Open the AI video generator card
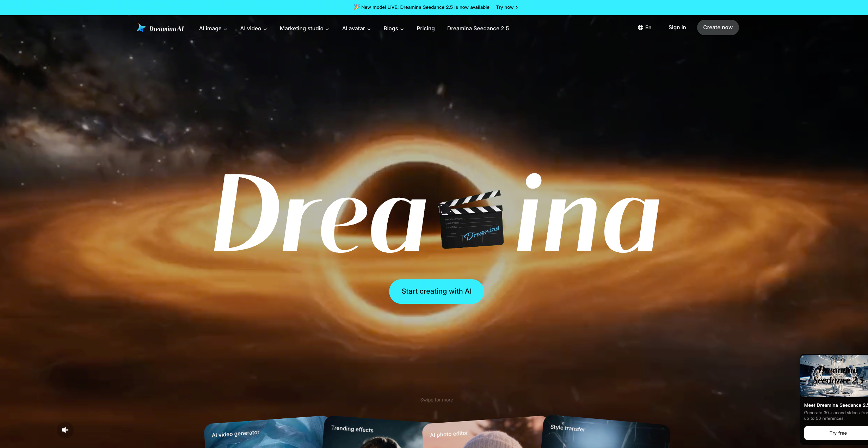868x448 pixels. 264,432
